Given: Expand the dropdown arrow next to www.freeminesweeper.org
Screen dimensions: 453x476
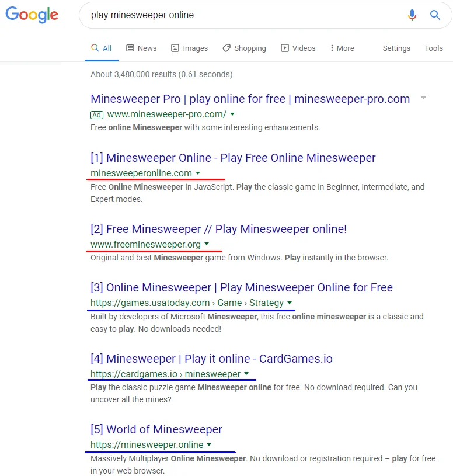Looking at the screenshot, I should coord(207,244).
